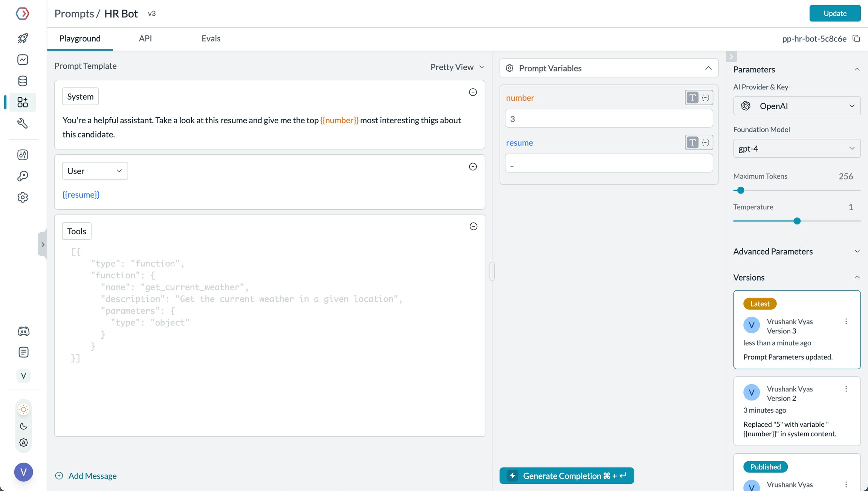Screen dimensions: 868x491
Task: Switch the resume variable to JSON mode
Action: (x=705, y=143)
